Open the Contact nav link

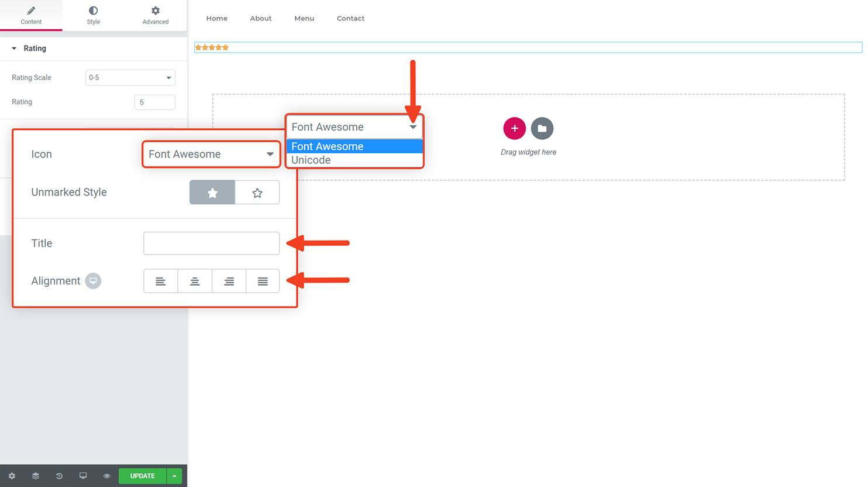tap(350, 18)
